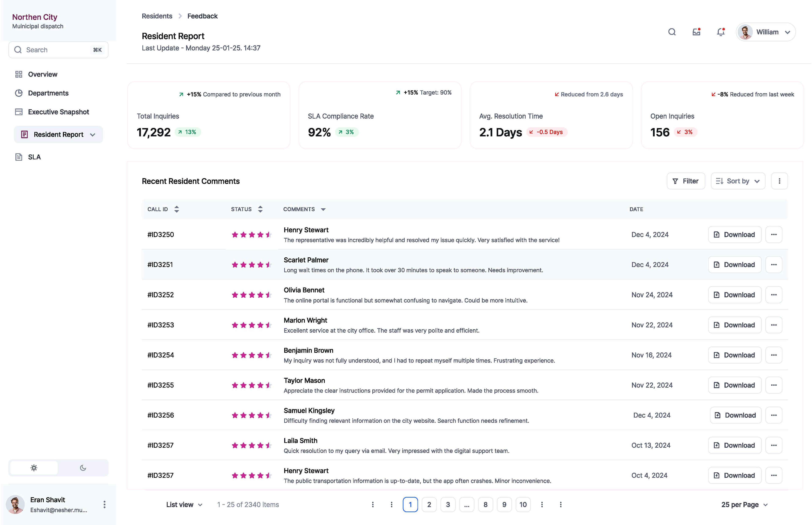Sort table by Call ID column arrows
The height and width of the screenshot is (525, 812).
point(177,209)
